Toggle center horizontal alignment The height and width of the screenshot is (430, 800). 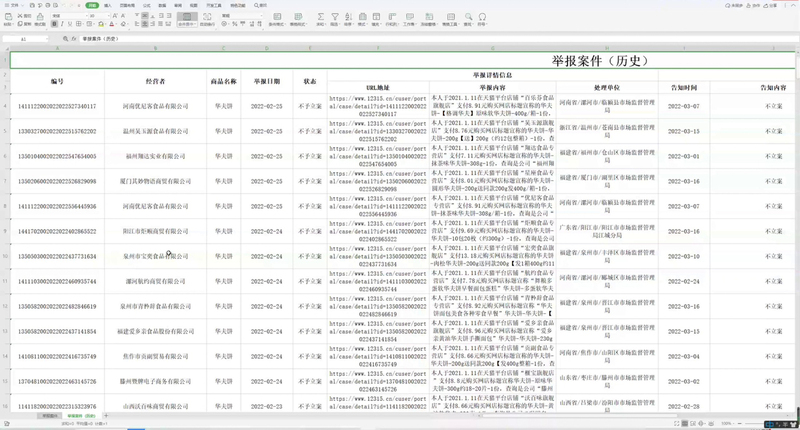click(145, 23)
